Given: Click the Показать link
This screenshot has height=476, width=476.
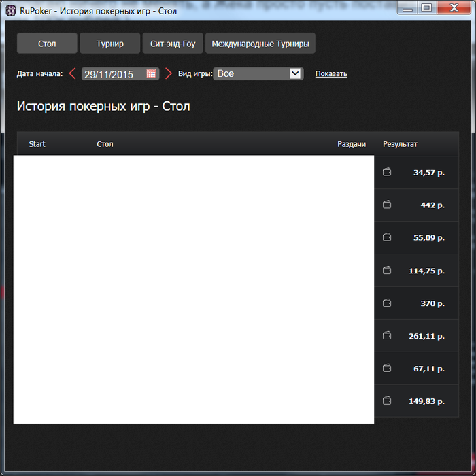Looking at the screenshot, I should pyautogui.click(x=331, y=73).
